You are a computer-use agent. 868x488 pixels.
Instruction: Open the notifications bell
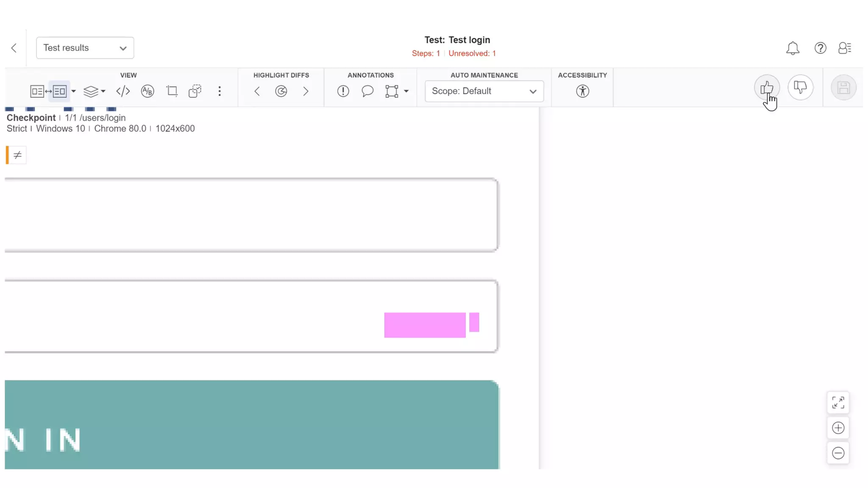(793, 48)
